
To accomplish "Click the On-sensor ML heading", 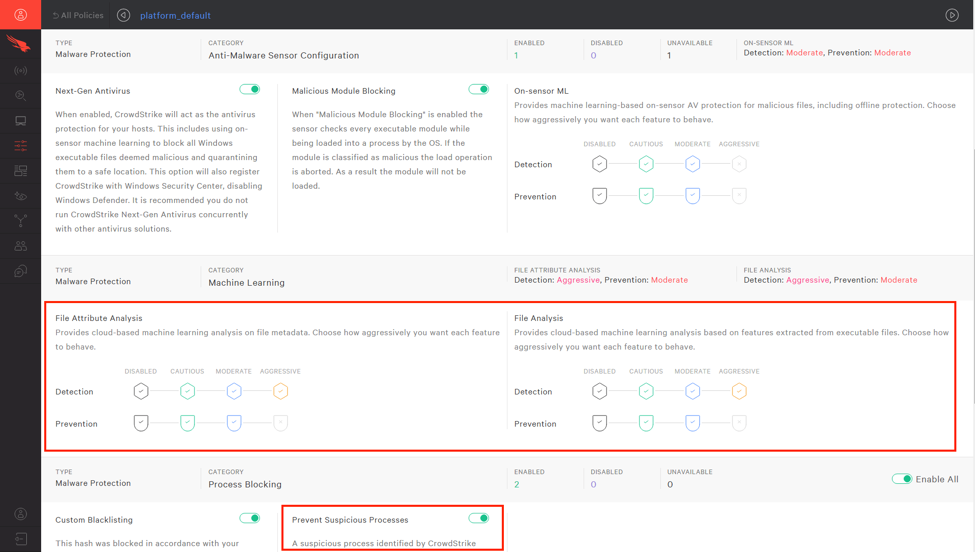I will tap(541, 91).
